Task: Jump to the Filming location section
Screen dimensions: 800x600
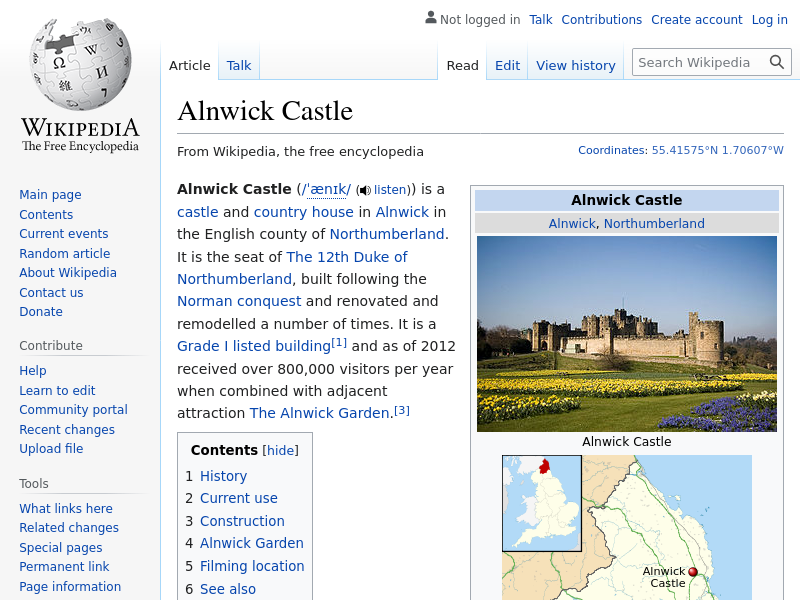Action: pos(251,566)
